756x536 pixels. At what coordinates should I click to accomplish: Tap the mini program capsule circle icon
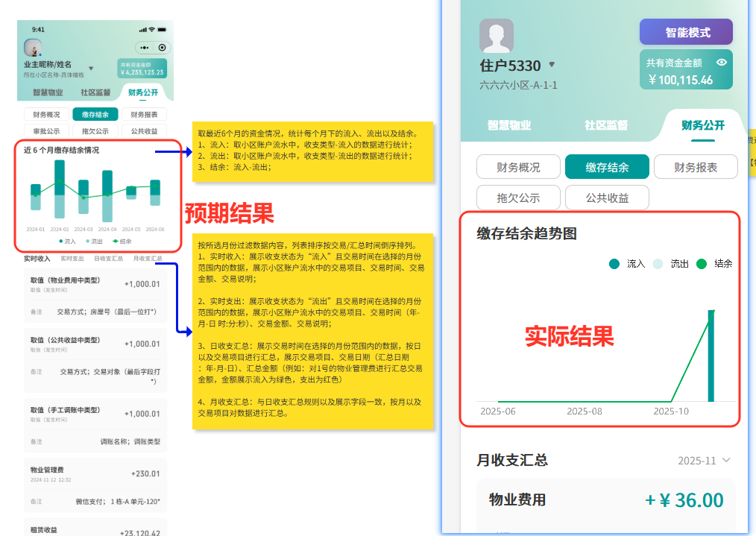click(x=162, y=47)
